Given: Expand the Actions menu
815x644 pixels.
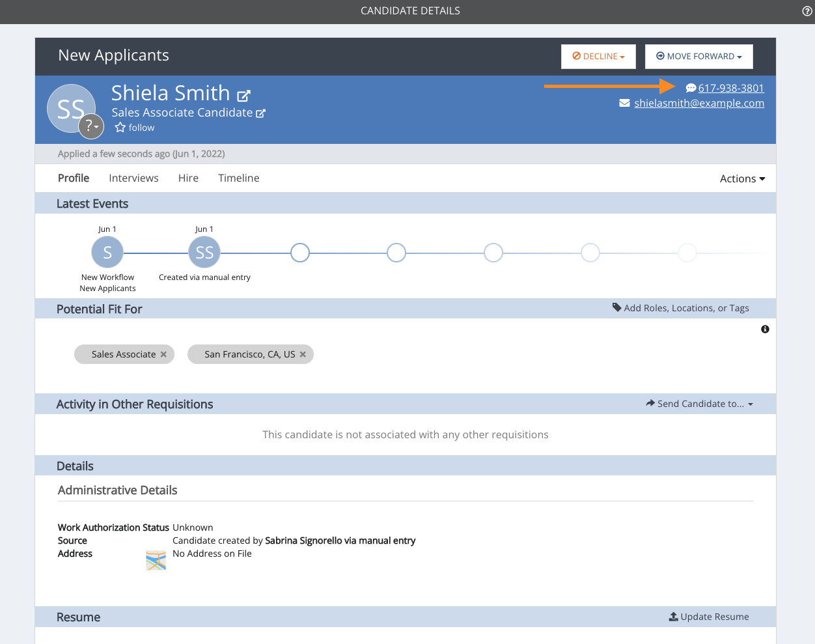Looking at the screenshot, I should 742,178.
